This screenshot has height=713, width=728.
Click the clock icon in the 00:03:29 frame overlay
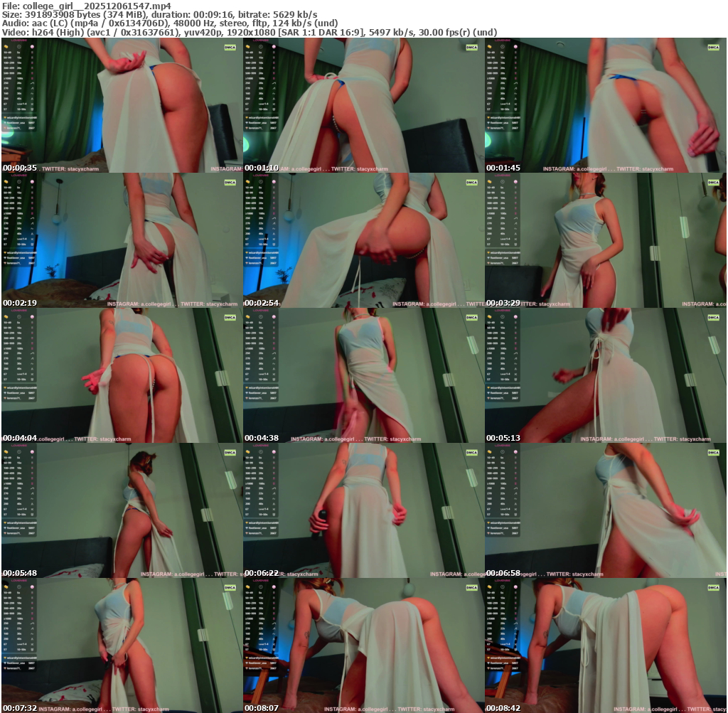click(502, 181)
